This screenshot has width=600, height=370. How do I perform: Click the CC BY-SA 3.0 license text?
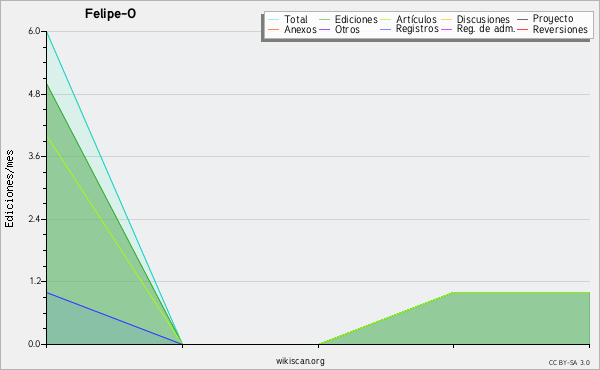(x=569, y=362)
